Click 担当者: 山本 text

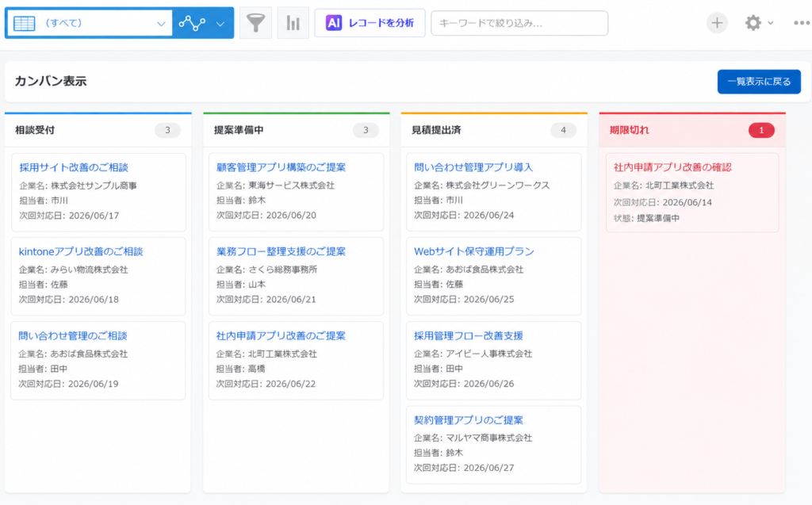(241, 285)
